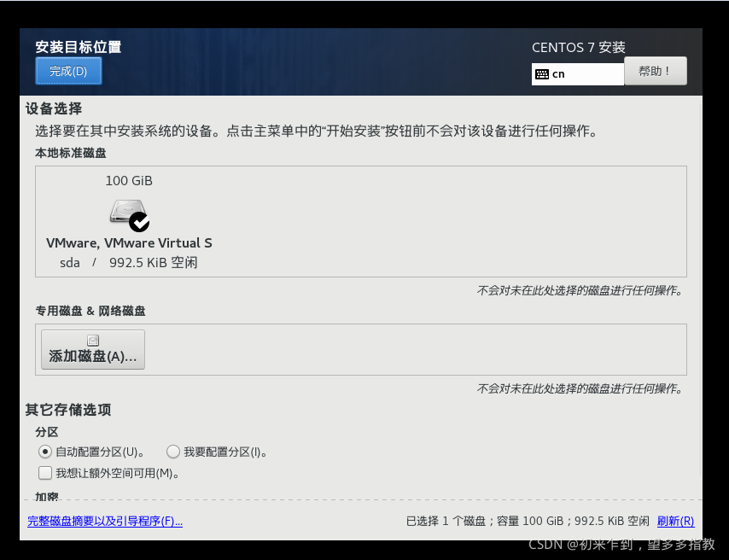The width and height of the screenshot is (729, 560).
Task: Click the '专用磁盘 & 网络磁盘' section label
Action: [x=90, y=311]
